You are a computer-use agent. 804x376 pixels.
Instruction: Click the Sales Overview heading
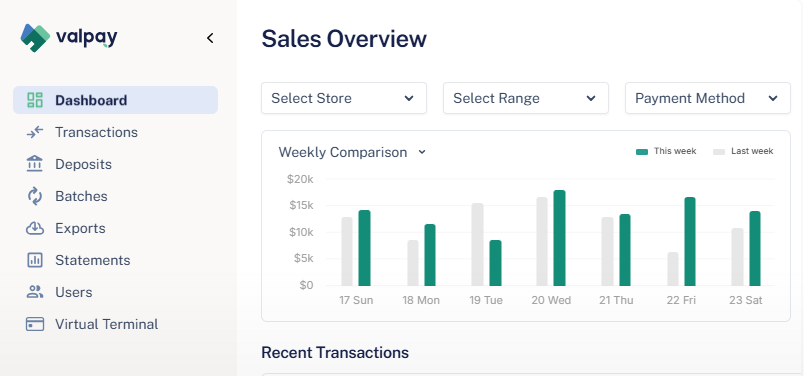344,38
